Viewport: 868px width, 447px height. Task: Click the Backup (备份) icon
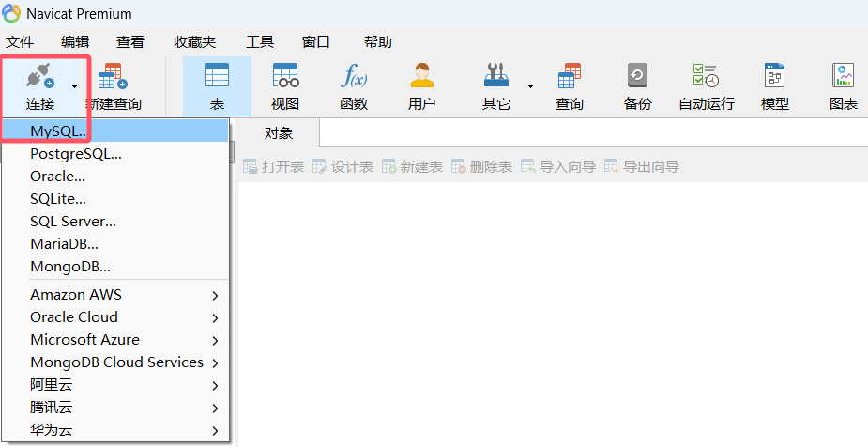coord(638,75)
